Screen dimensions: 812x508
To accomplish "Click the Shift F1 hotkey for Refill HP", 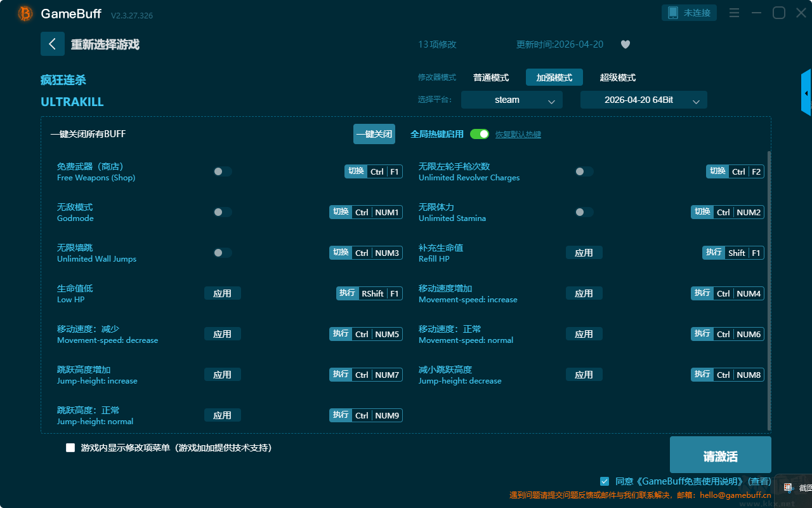I will tap(733, 253).
